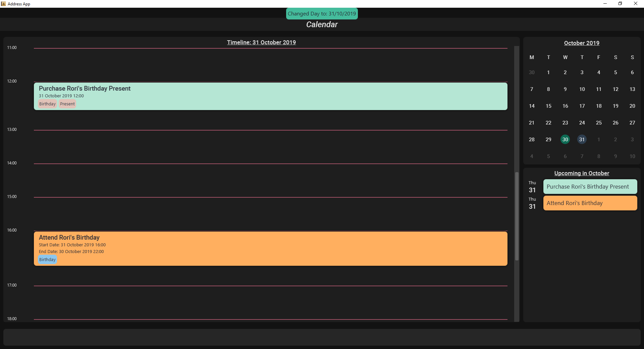This screenshot has height=349, width=644.
Task: Select October 27 in the calendar grid
Action: click(x=632, y=123)
